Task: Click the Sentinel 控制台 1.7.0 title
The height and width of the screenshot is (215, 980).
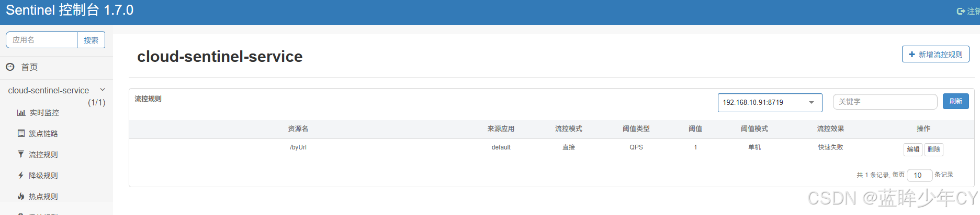Action: tap(70, 10)
